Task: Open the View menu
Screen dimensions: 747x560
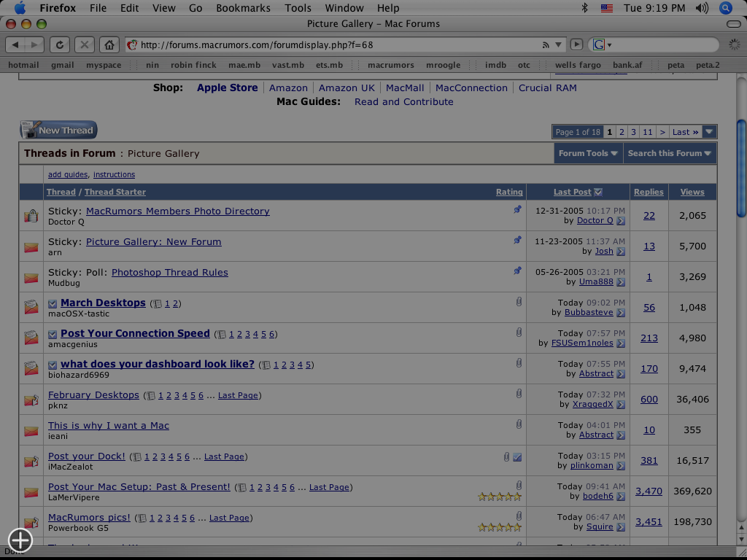Action: point(164,8)
